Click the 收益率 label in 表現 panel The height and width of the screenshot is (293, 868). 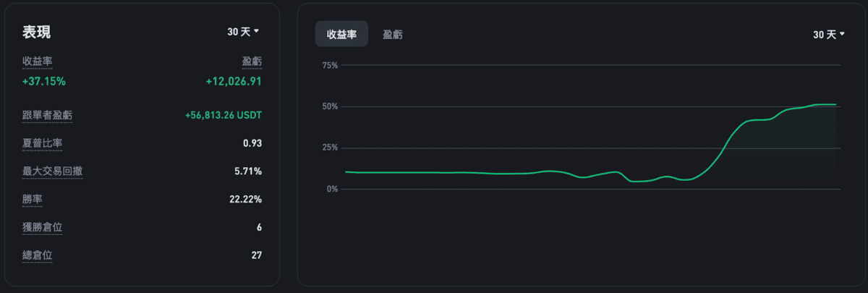[37, 61]
